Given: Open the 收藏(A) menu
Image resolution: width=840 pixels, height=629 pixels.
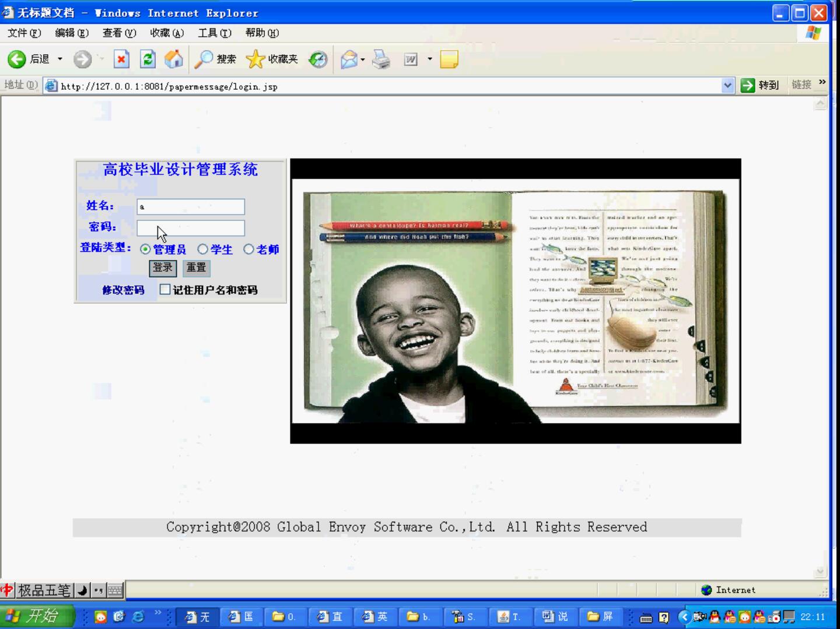Looking at the screenshot, I should [167, 33].
